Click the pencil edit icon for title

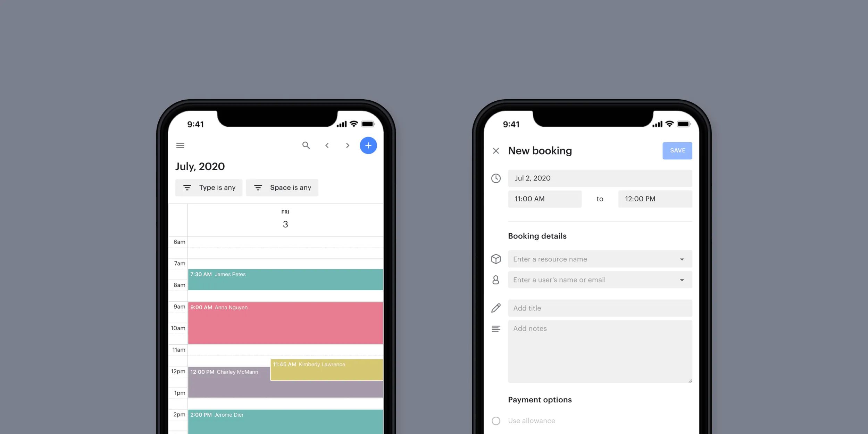496,308
